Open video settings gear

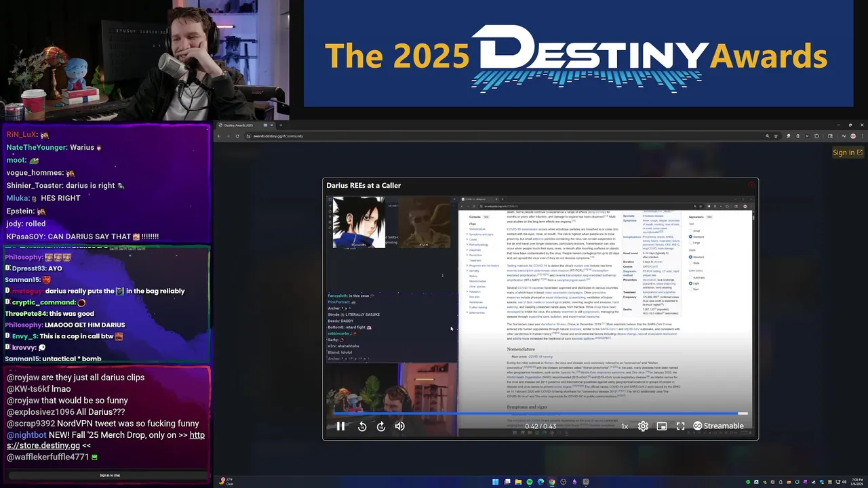coord(643,426)
